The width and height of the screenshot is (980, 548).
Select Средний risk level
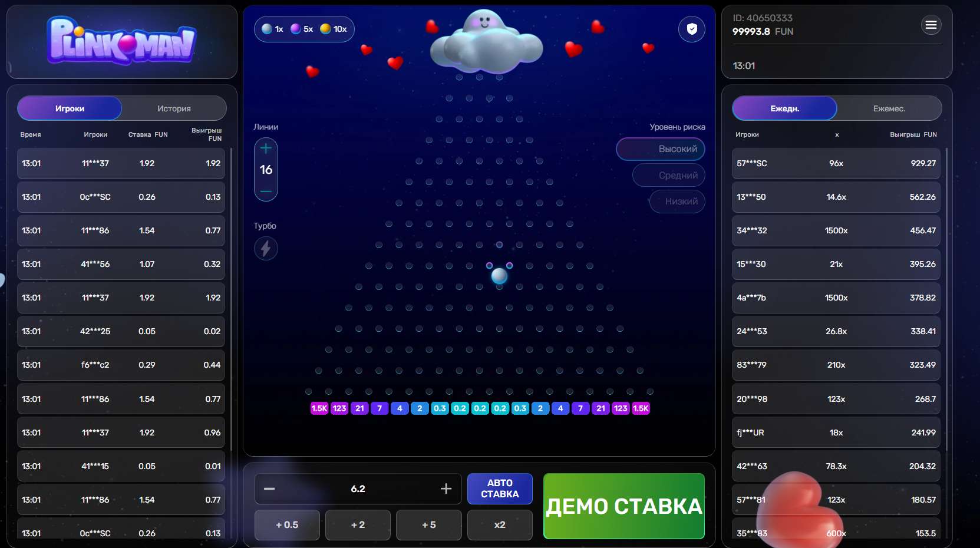pos(669,176)
